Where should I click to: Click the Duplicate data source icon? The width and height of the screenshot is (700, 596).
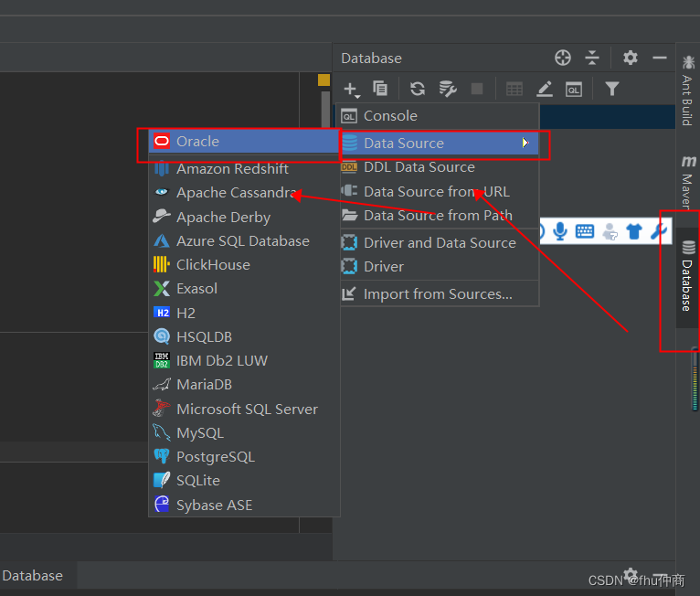point(380,89)
